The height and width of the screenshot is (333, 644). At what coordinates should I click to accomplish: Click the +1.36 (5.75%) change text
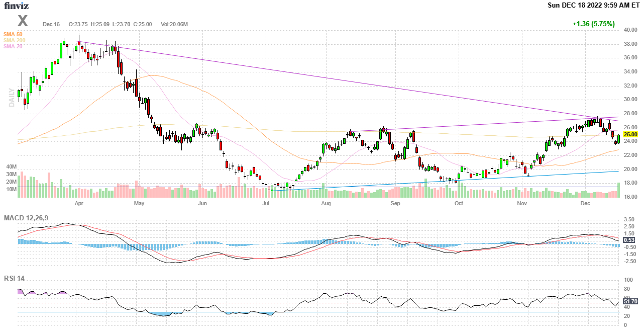coord(593,24)
